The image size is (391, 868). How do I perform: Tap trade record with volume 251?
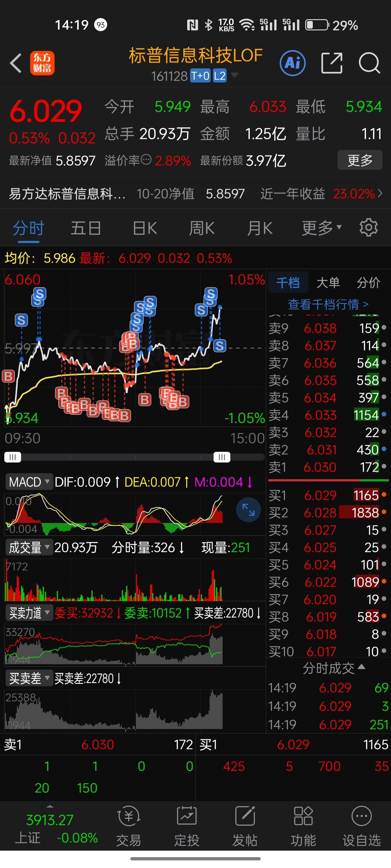pos(328,724)
